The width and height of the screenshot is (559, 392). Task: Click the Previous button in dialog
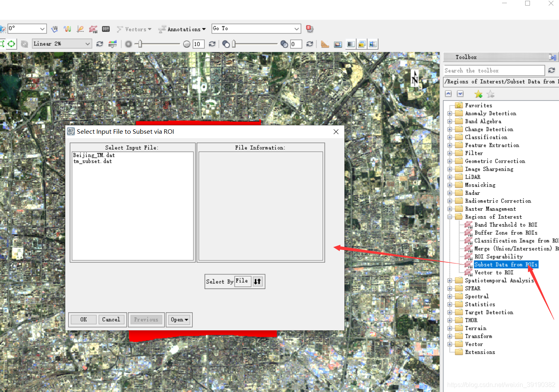coord(146,320)
